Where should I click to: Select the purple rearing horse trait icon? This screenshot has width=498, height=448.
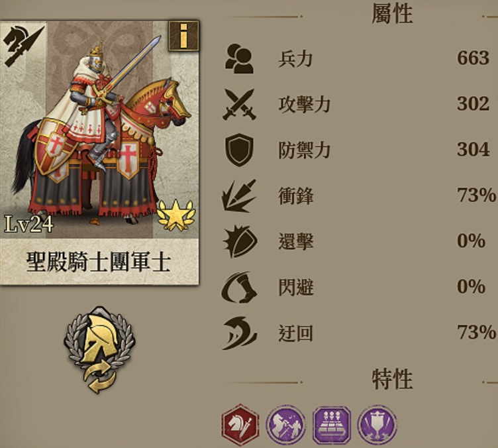pyautogui.click(x=286, y=425)
